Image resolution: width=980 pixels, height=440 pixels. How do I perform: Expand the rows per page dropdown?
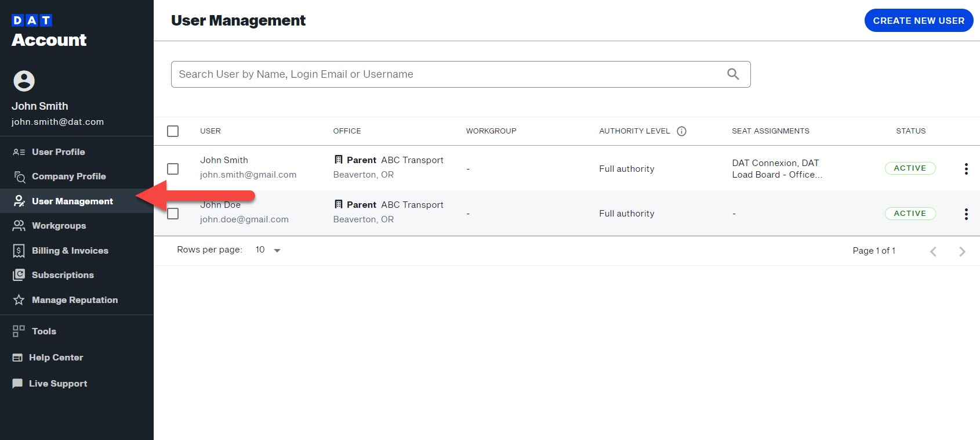click(268, 250)
